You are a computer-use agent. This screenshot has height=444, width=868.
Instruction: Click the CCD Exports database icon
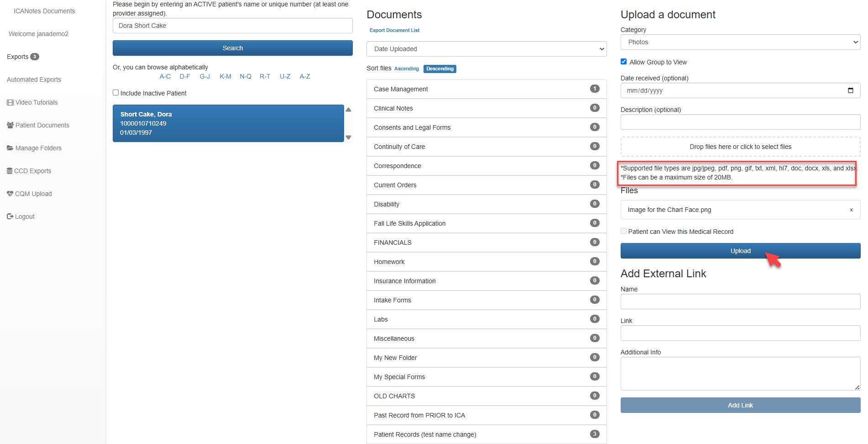coord(10,171)
